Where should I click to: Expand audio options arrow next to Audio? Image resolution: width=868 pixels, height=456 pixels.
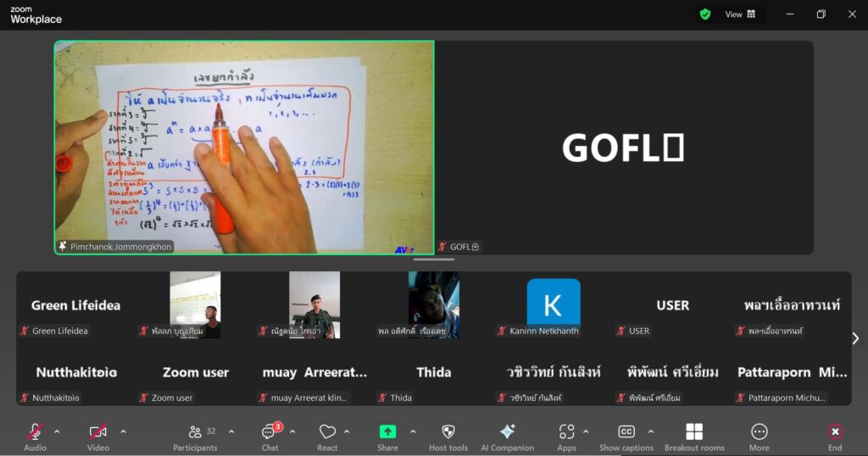(x=57, y=431)
